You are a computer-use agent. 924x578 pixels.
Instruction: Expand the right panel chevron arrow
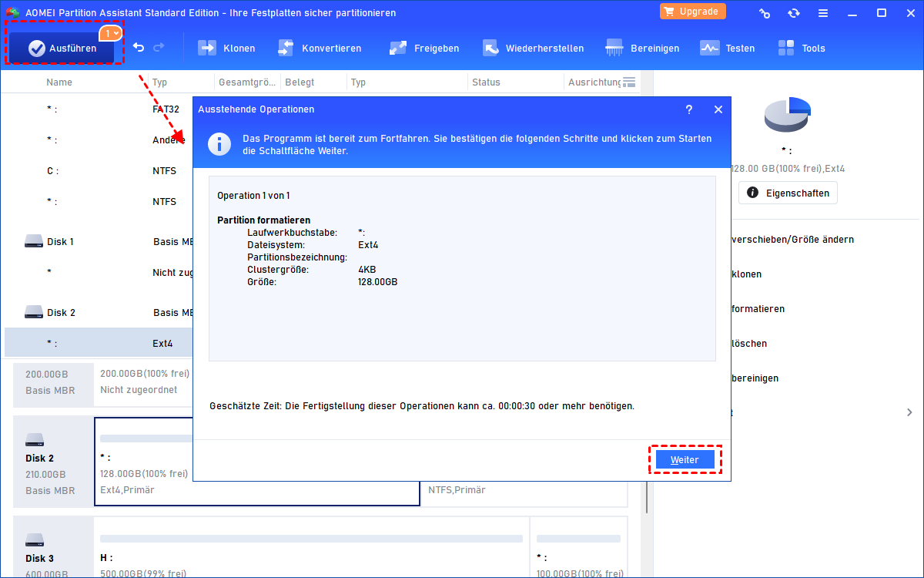coord(910,412)
